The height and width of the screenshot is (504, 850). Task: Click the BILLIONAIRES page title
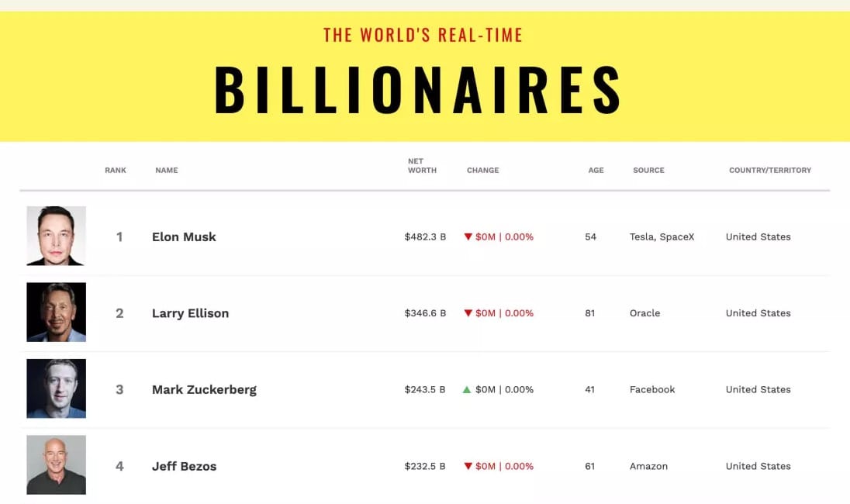point(418,90)
